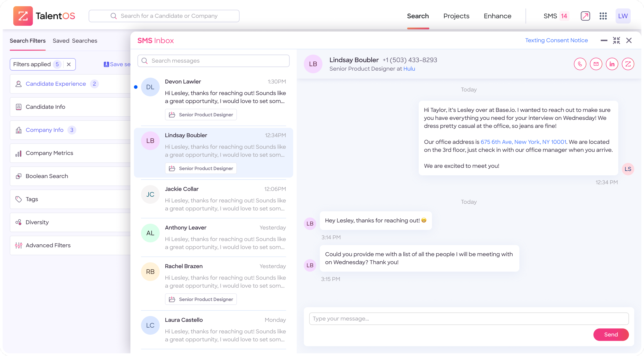Image resolution: width=644 pixels, height=356 pixels.
Task: Expand the Candidate Experience filter section
Action: tap(56, 84)
